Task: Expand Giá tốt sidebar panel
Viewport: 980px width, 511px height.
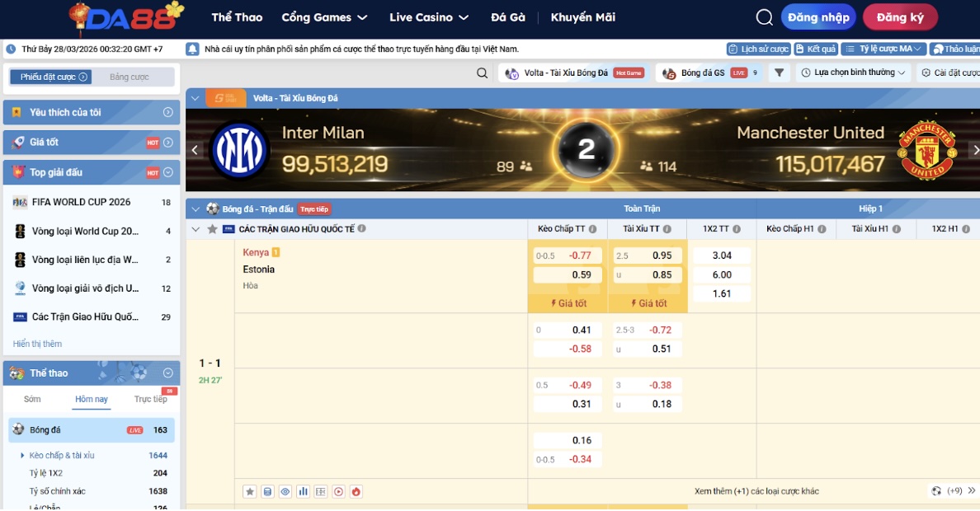Action: pyautogui.click(x=168, y=143)
